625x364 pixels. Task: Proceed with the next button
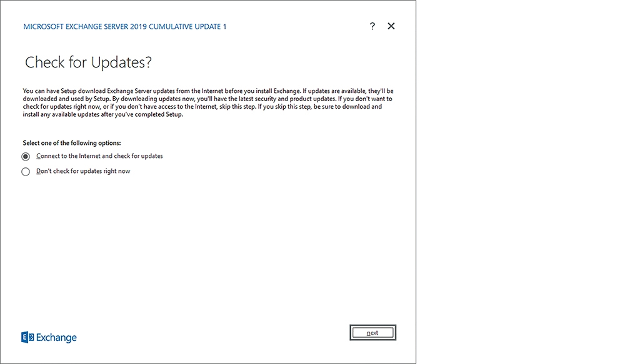click(372, 333)
